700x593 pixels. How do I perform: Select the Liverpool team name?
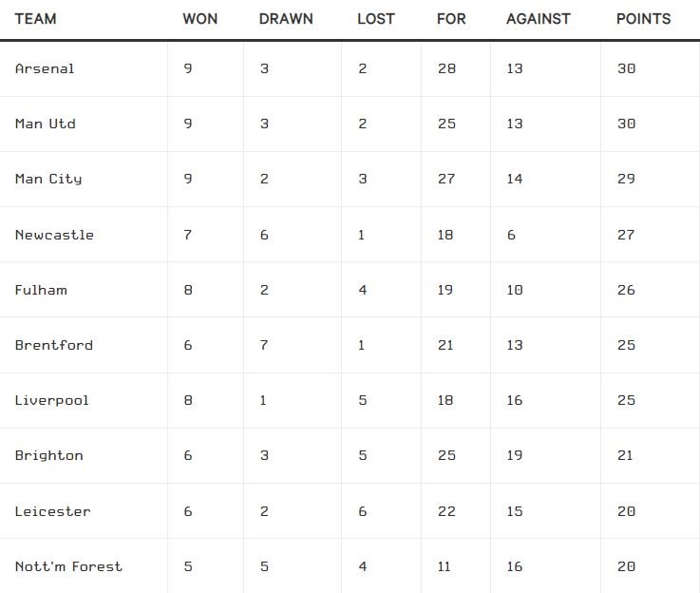point(52,400)
